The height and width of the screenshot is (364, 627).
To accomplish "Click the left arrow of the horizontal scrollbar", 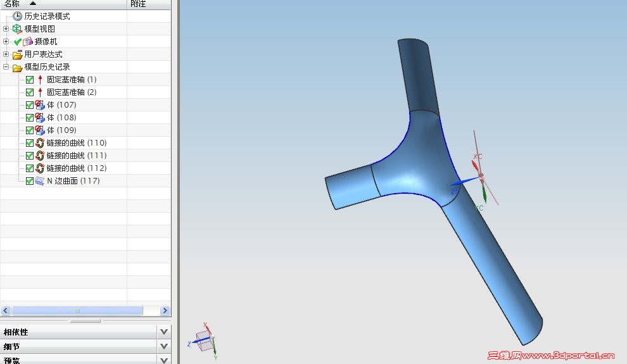I will (6, 310).
